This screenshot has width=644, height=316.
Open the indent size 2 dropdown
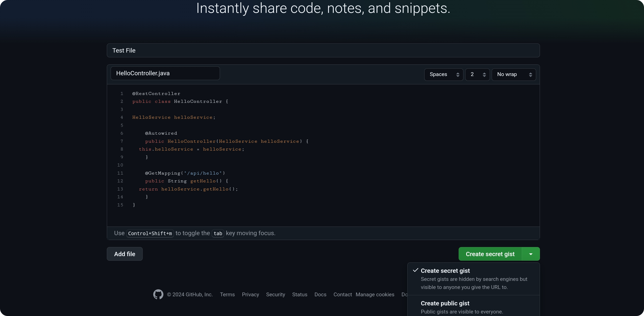477,75
